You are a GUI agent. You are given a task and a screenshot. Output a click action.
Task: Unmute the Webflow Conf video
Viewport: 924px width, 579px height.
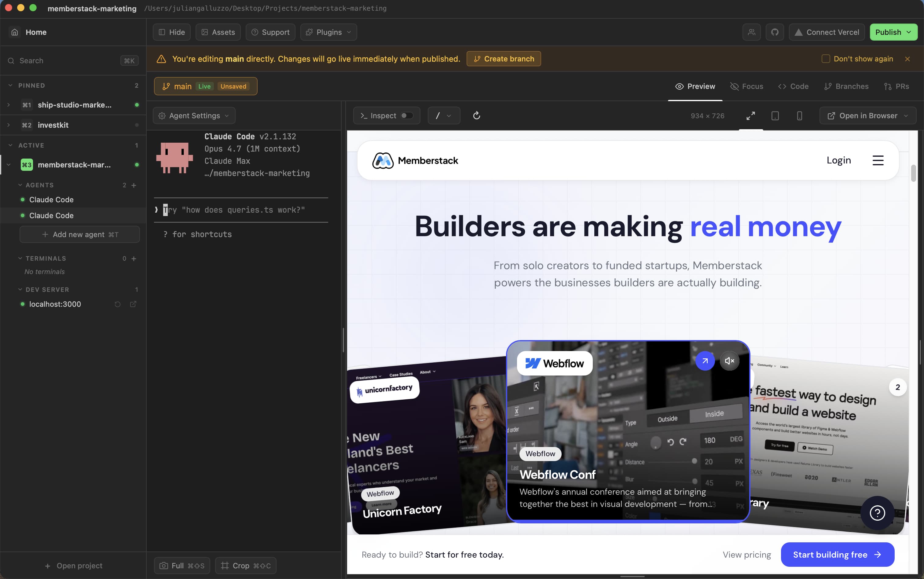(x=729, y=361)
